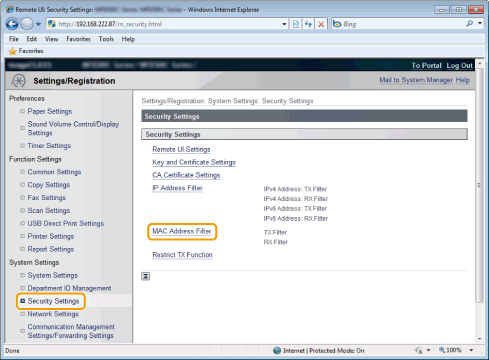This screenshot has height=360, width=489.
Task: Toggle Compatibility View page icon
Action: click(296, 24)
